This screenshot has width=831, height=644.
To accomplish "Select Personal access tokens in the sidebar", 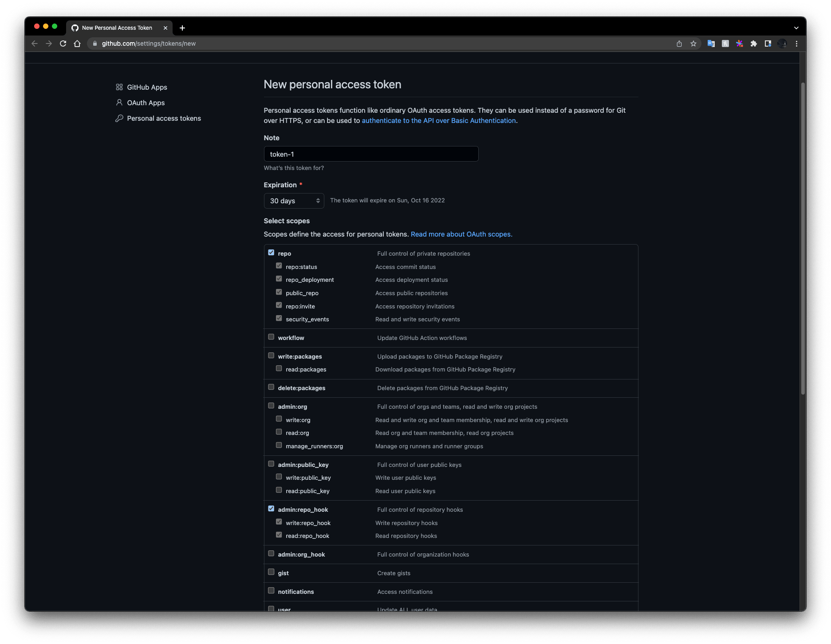I will 163,118.
